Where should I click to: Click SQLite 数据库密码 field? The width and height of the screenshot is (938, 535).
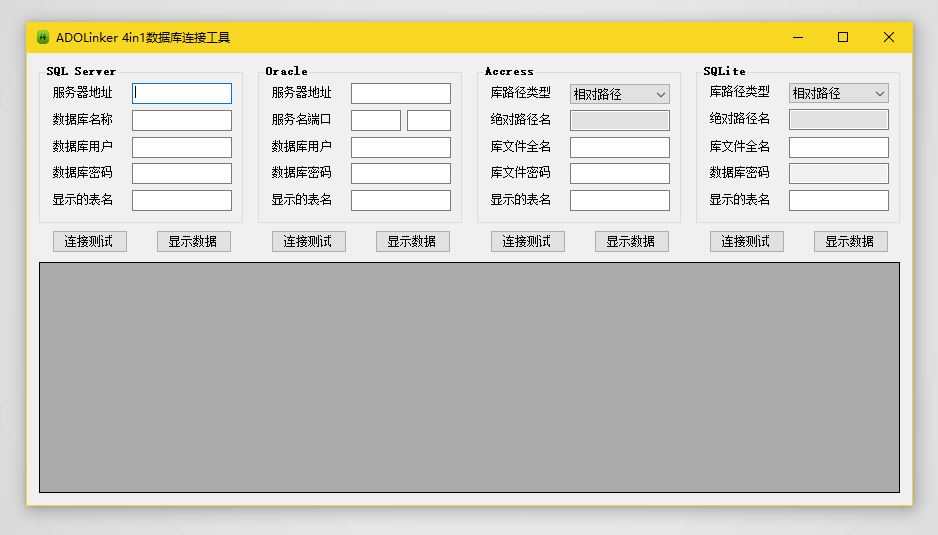pyautogui.click(x=839, y=174)
